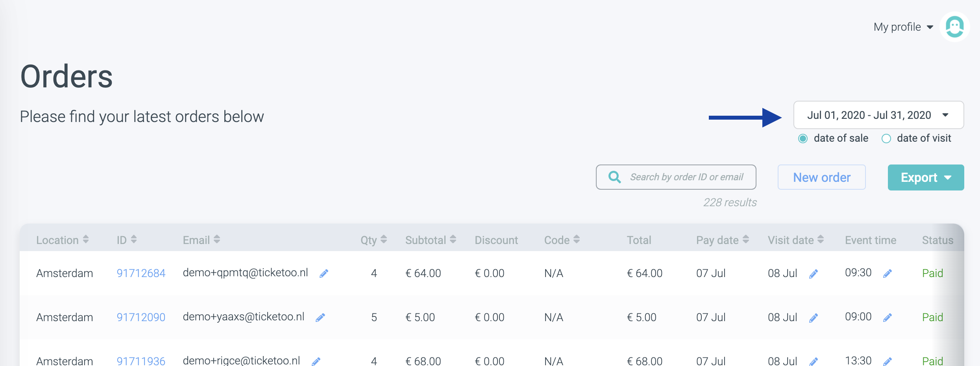Image resolution: width=980 pixels, height=366 pixels.
Task: Open the date range dropdown
Action: tap(878, 115)
